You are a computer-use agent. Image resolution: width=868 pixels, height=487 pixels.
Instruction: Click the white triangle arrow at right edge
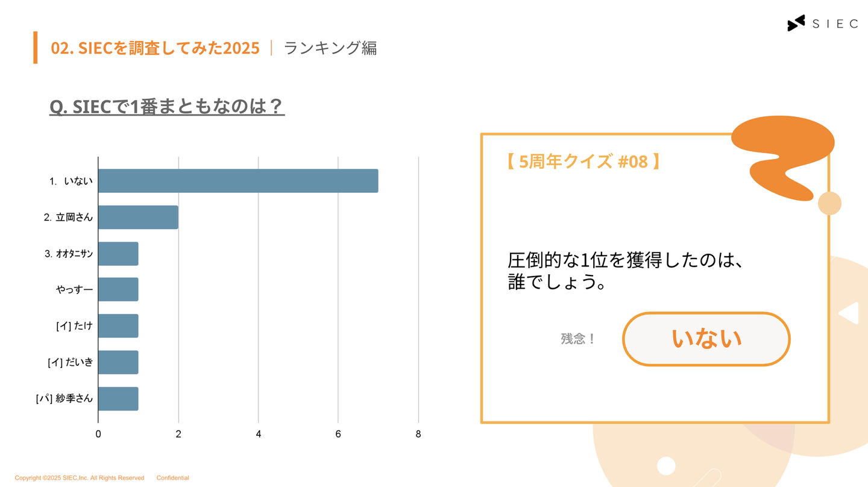pyautogui.click(x=849, y=313)
